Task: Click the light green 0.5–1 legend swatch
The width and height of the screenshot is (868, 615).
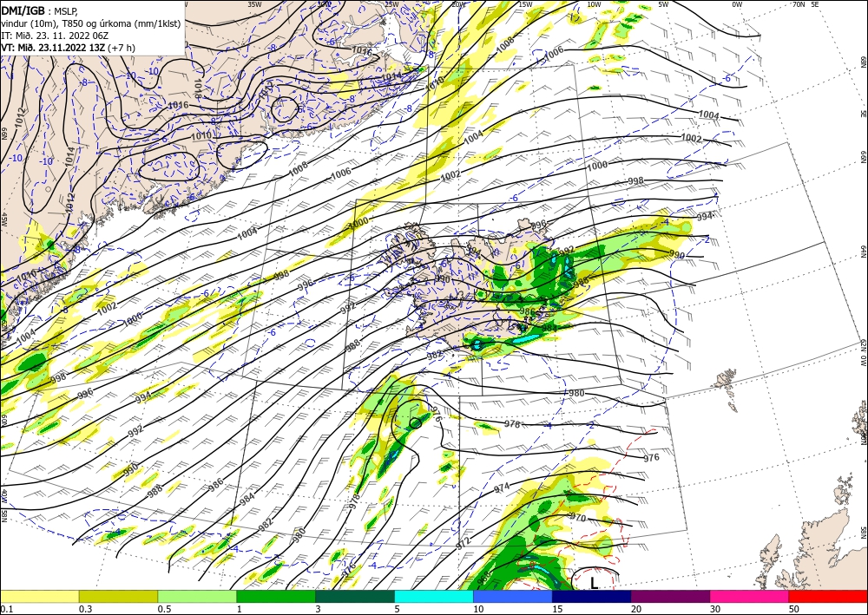Action: tap(197, 596)
